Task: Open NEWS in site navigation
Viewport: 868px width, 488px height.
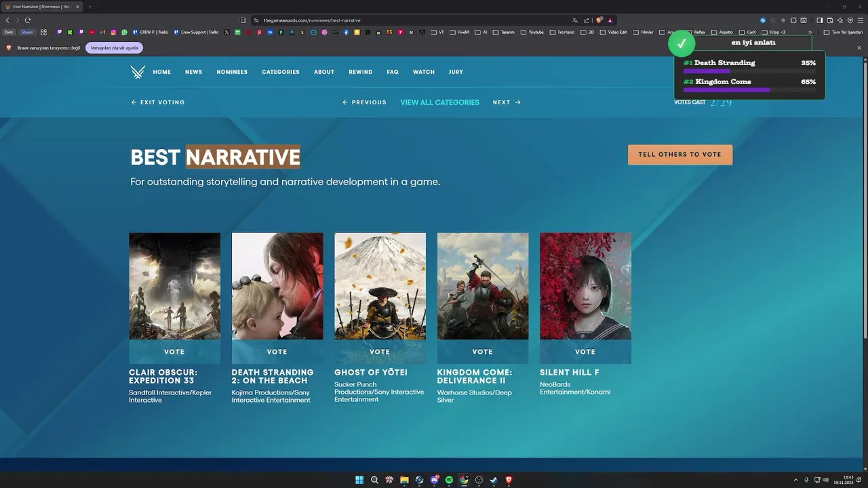Action: pyautogui.click(x=193, y=72)
